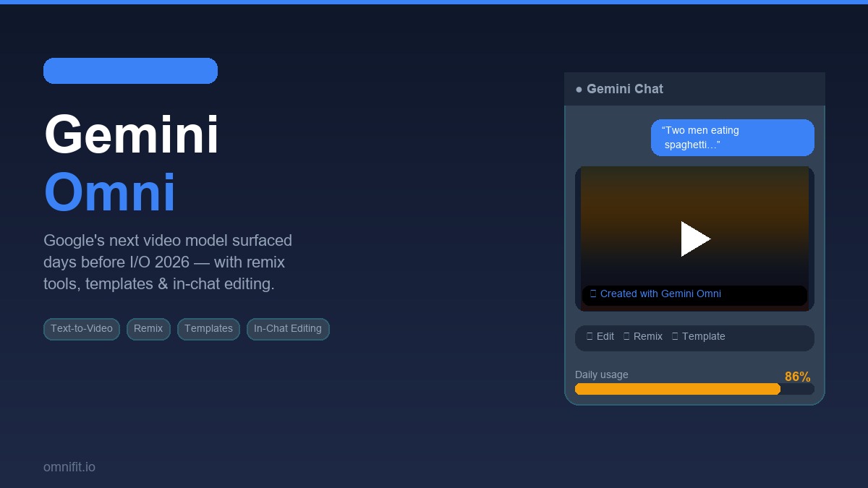Play the generated video preview
Screen dimensions: 868x488
695,239
